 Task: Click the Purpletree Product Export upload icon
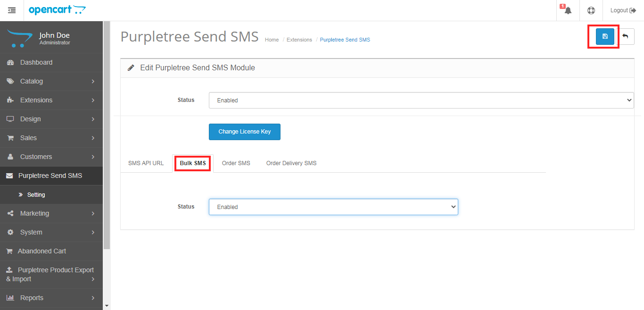tap(9, 270)
